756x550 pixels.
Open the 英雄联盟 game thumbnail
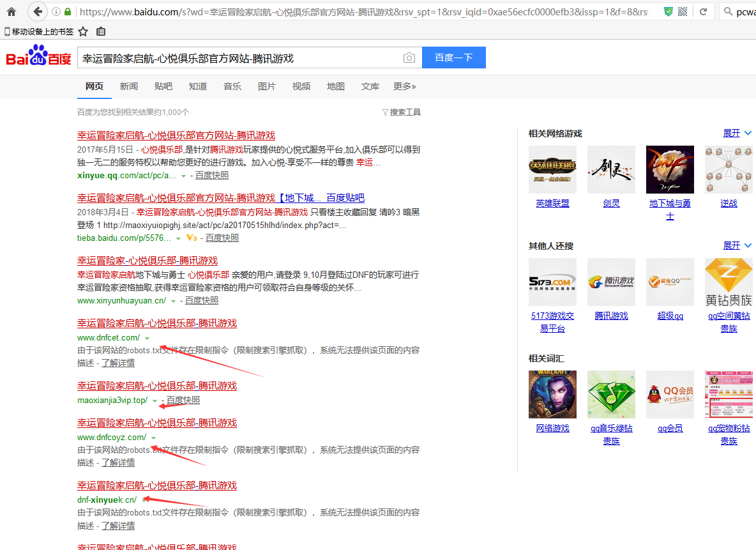[x=552, y=169]
